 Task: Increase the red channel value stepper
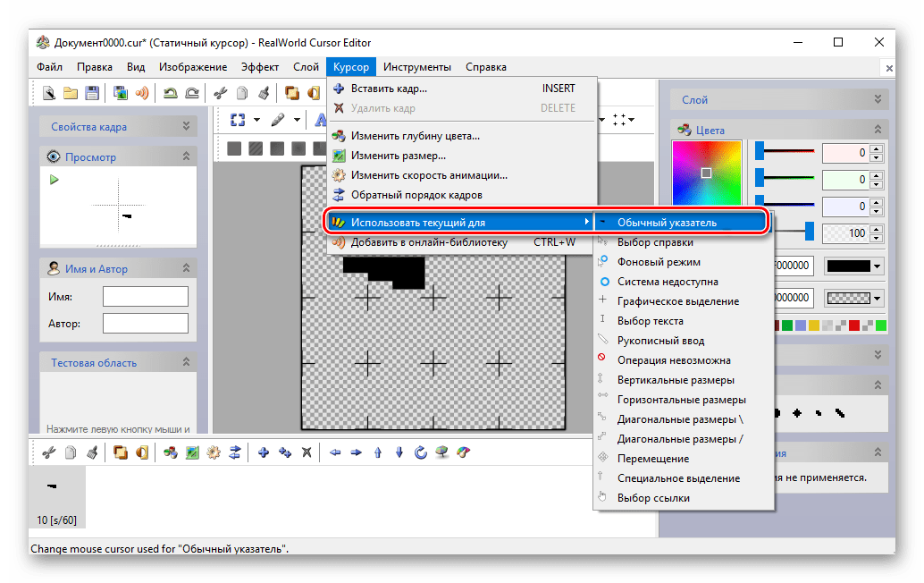(876, 148)
